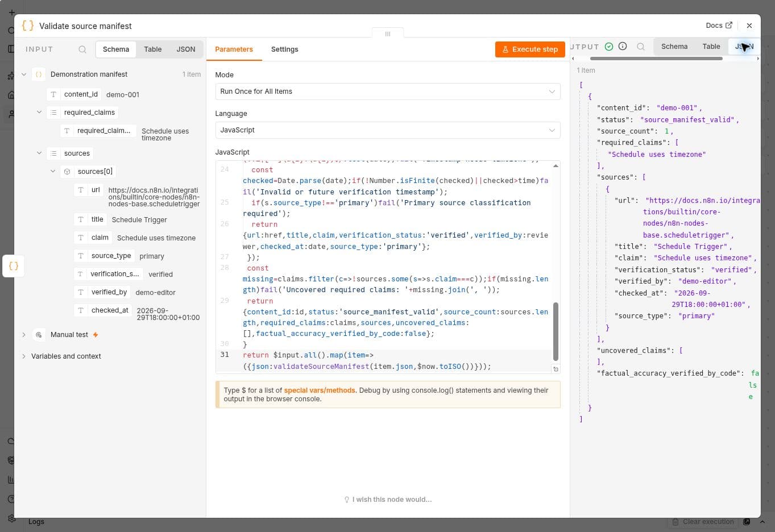Search the output data with the magnifier icon
Image resolution: width=775 pixels, height=532 pixels.
pyautogui.click(x=641, y=47)
